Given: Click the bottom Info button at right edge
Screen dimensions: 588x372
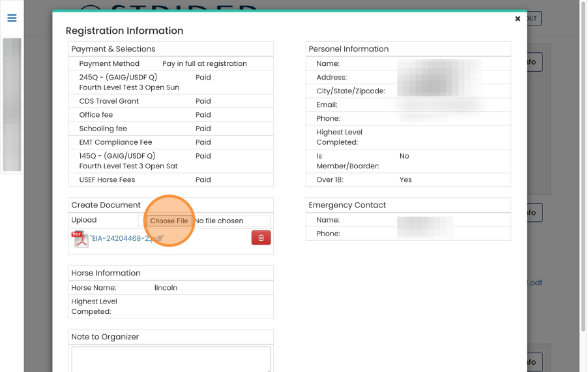Looking at the screenshot, I should pos(534,362).
